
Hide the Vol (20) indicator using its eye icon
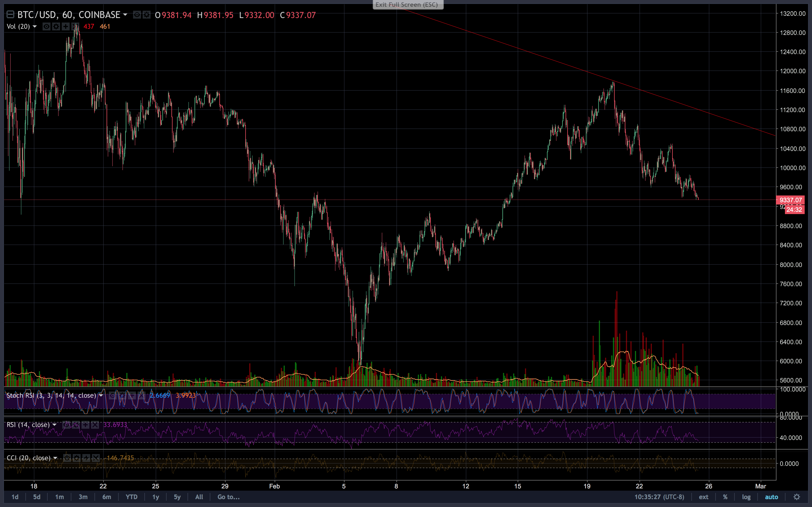click(x=47, y=26)
